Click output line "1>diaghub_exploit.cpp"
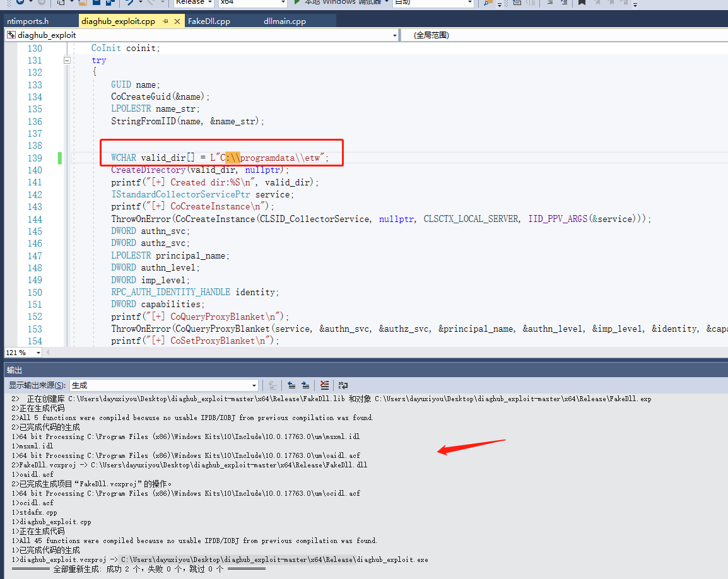The width and height of the screenshot is (728, 579). pos(51,522)
